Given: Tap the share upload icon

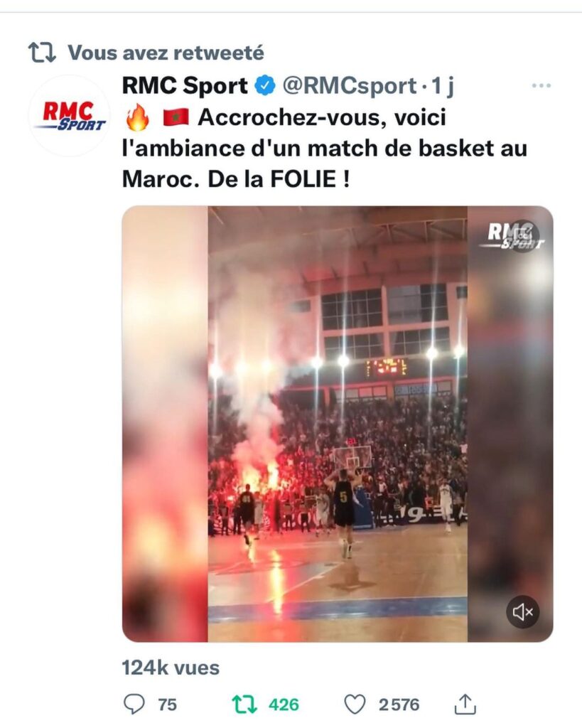Looking at the screenshot, I should click(465, 704).
